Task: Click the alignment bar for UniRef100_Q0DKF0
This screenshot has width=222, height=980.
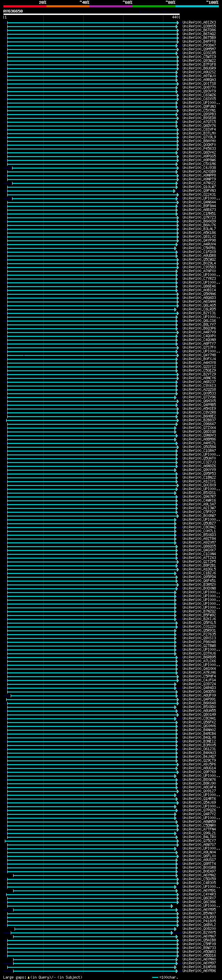Action: tap(92, 145)
